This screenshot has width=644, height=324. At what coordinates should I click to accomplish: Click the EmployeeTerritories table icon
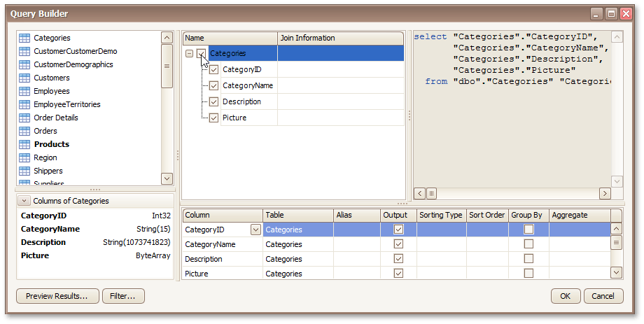24,104
